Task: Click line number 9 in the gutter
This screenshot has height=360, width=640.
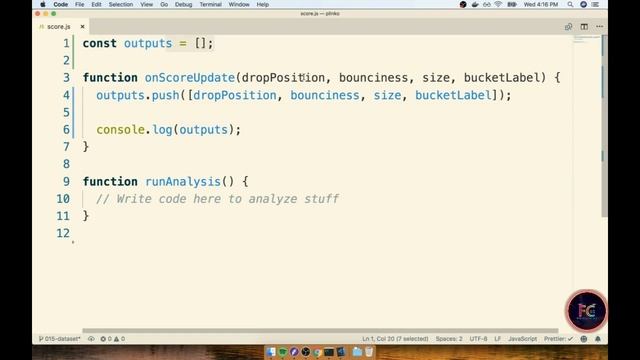Action: tap(67, 181)
